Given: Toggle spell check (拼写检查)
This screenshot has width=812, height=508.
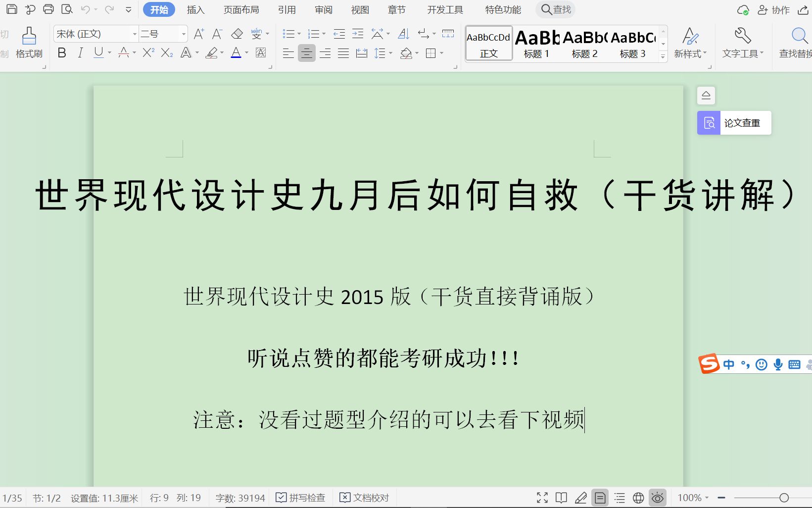Looking at the screenshot, I should [300, 497].
